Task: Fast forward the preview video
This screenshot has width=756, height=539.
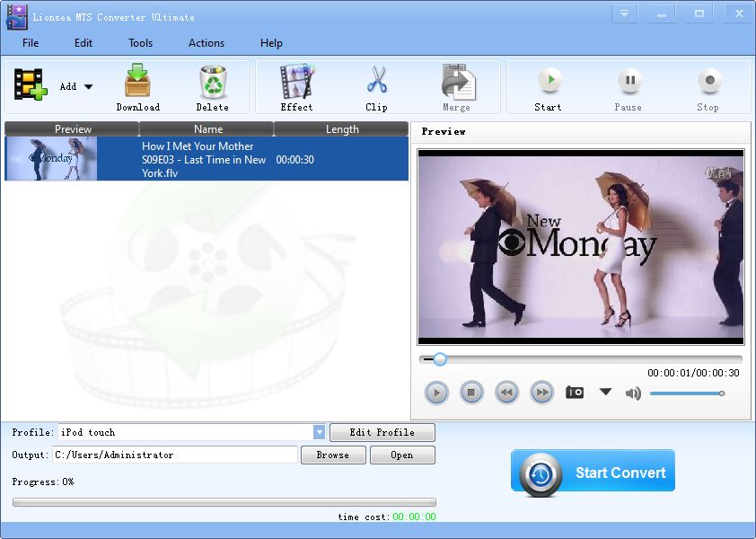Action: pyautogui.click(x=542, y=393)
